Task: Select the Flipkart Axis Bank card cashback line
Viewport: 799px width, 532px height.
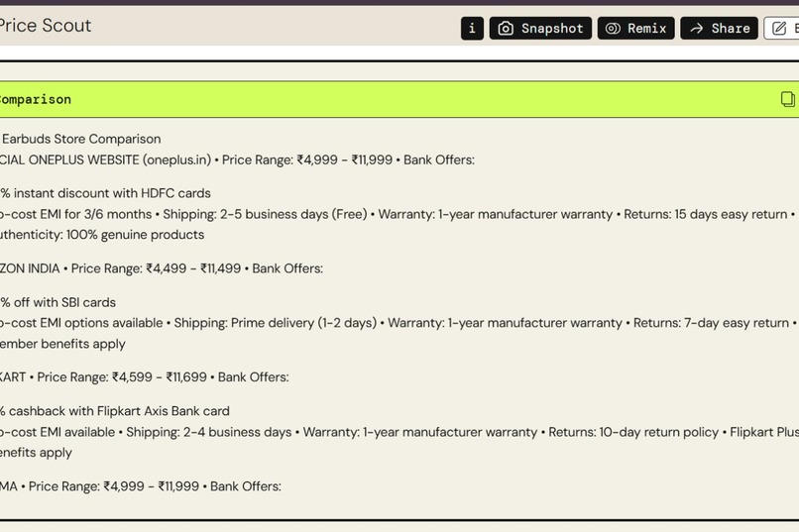Action: 115,411
